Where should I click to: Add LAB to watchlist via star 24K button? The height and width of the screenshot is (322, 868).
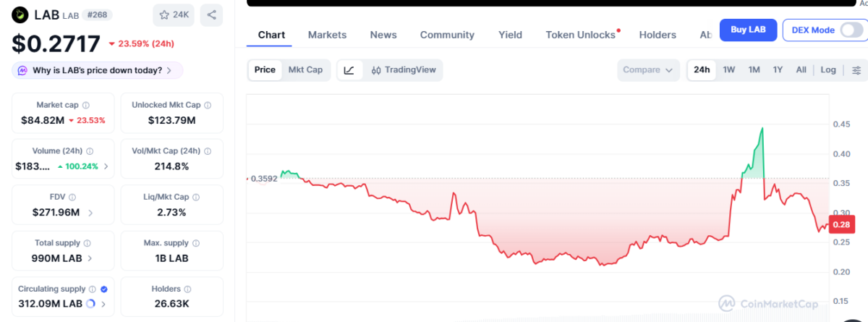point(174,14)
